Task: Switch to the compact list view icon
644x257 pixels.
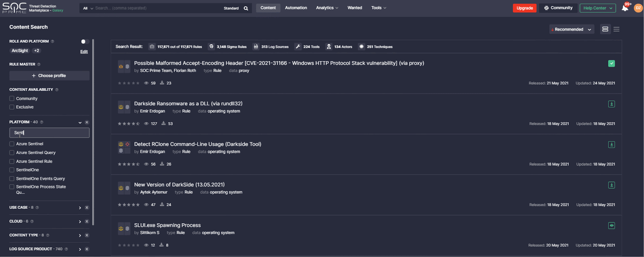Action: point(616,29)
